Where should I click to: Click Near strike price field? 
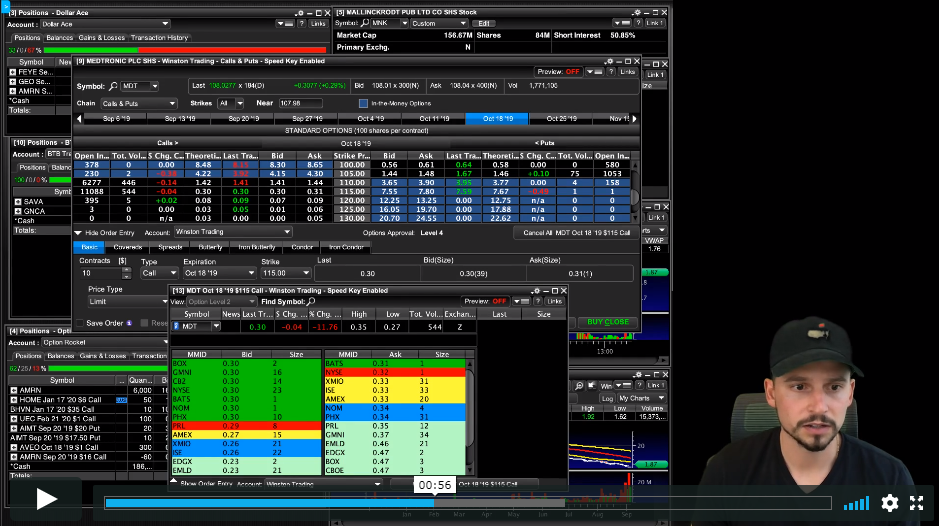[300, 104]
